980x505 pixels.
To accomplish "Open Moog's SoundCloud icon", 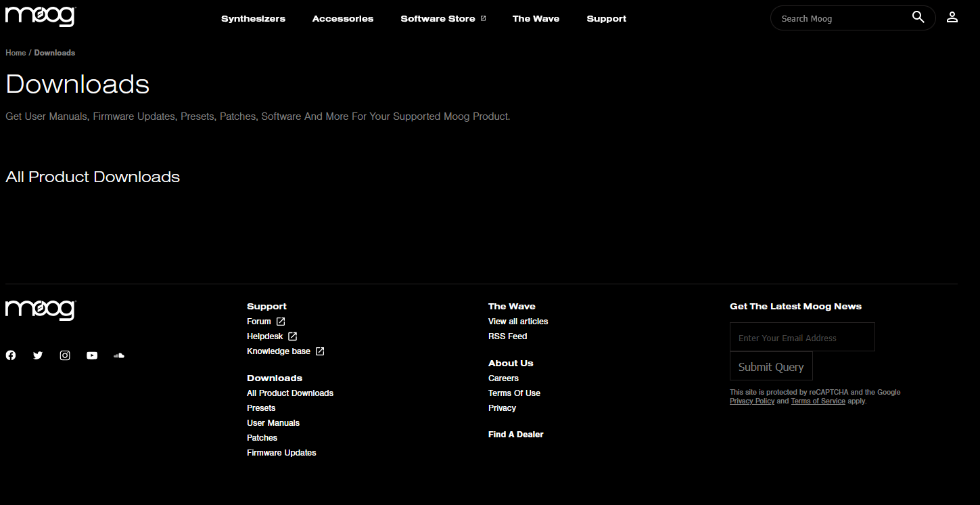I will point(119,355).
